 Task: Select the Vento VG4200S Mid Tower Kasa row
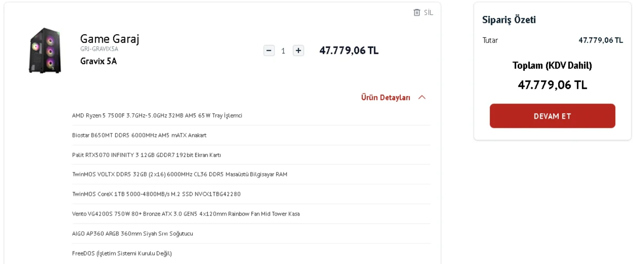pyautogui.click(x=251, y=214)
